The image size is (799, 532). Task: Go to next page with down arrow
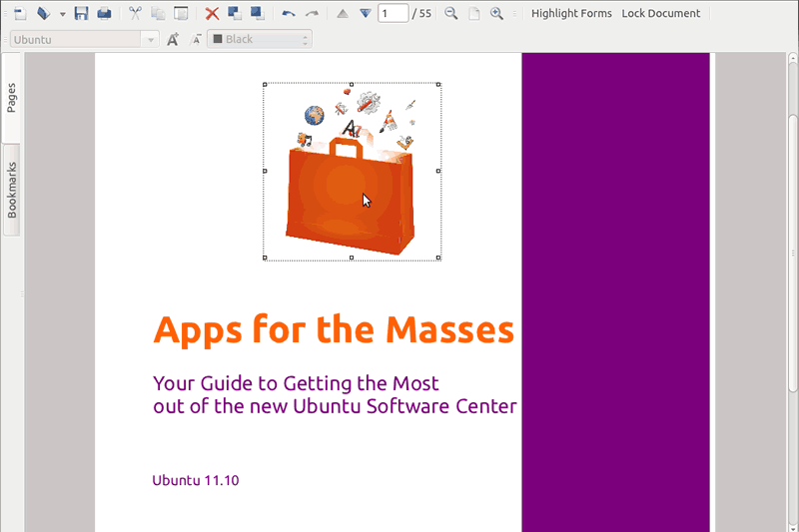click(x=366, y=14)
